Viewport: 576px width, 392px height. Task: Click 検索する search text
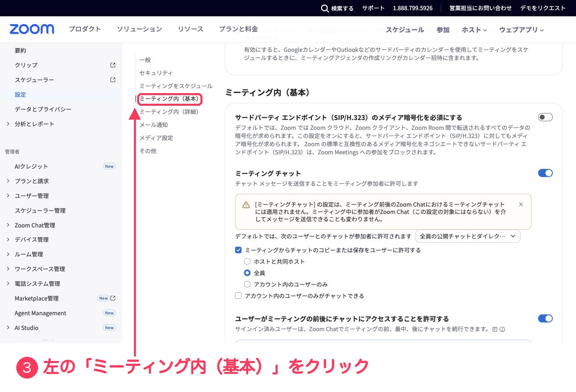click(x=342, y=8)
